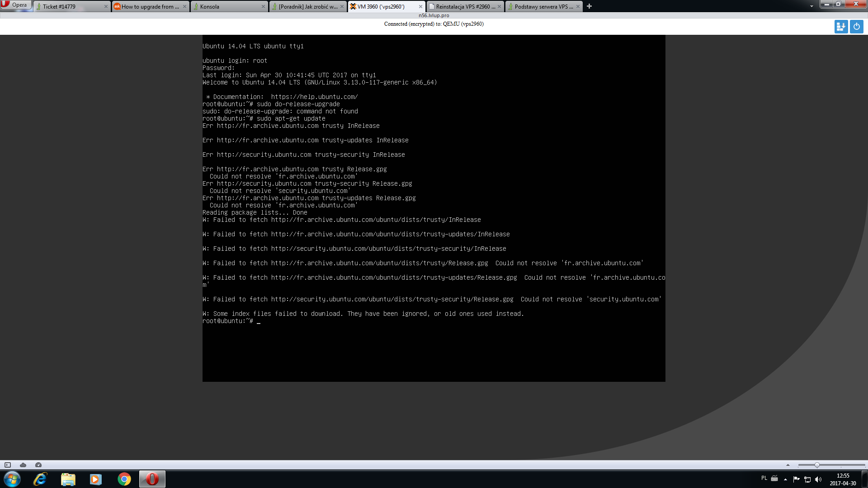Open the Opera main menu button

coord(16,5)
